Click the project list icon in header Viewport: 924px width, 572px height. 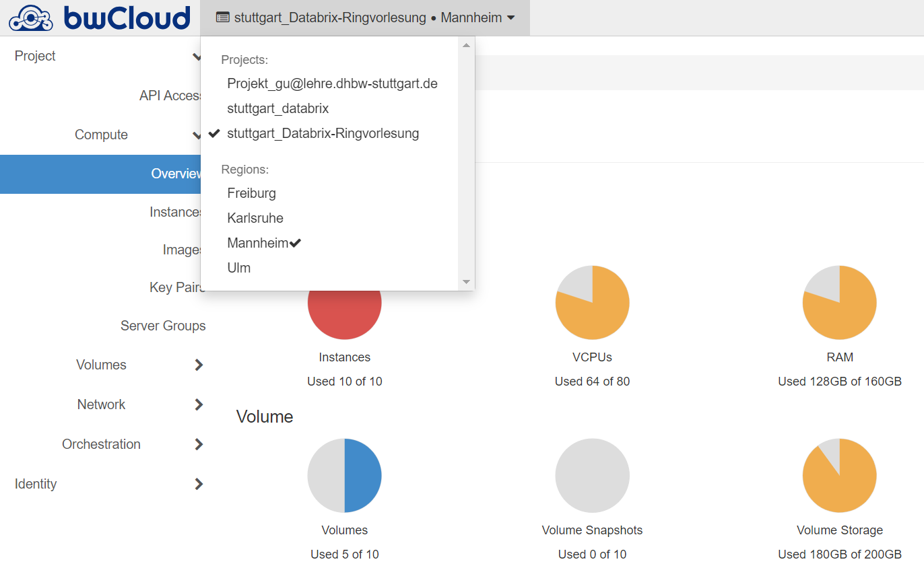[x=222, y=17]
